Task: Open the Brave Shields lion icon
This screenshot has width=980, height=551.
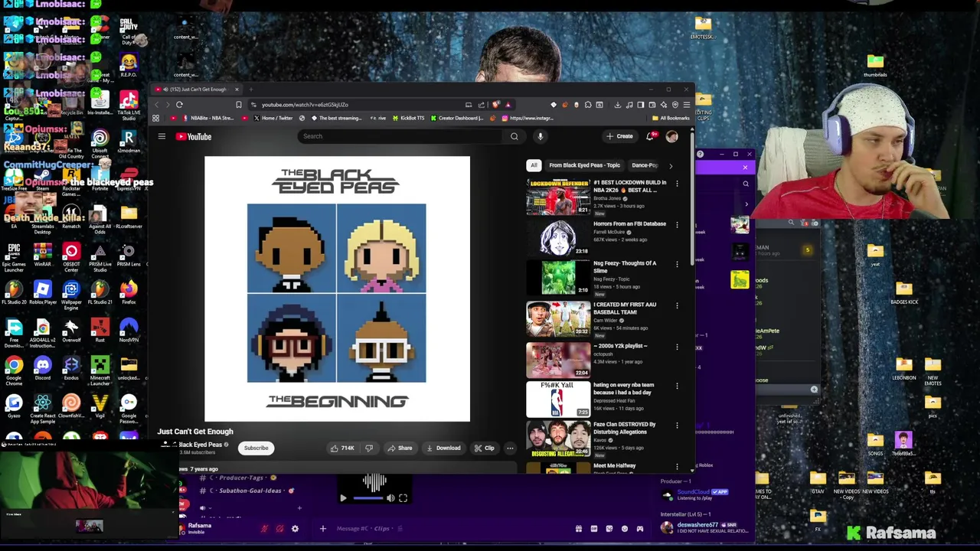Action: pyautogui.click(x=496, y=105)
